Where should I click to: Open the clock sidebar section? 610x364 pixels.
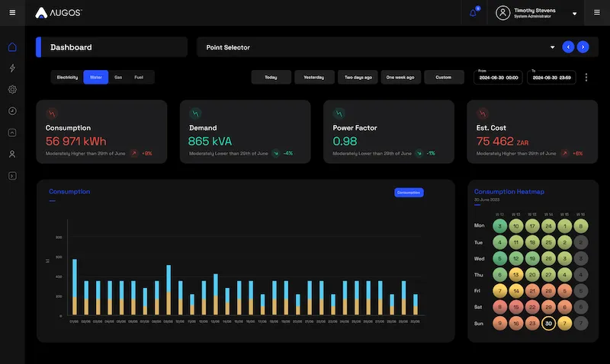12,111
